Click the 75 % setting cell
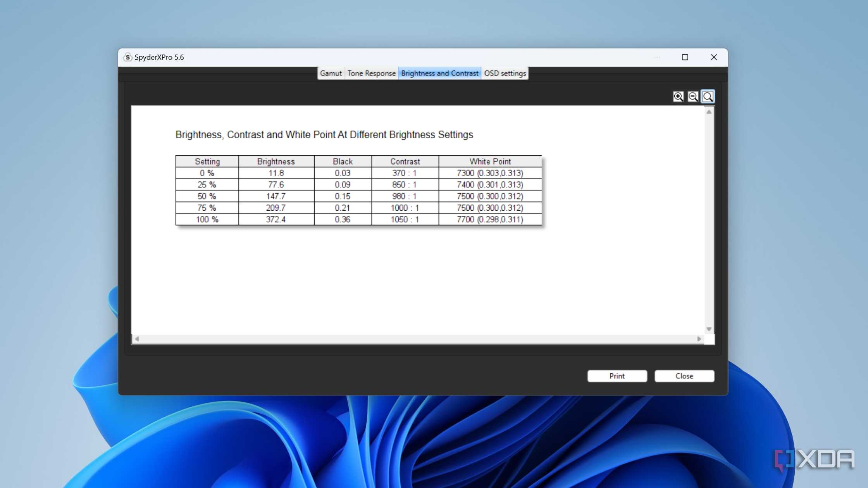Viewport: 868px width, 488px height. (207, 208)
